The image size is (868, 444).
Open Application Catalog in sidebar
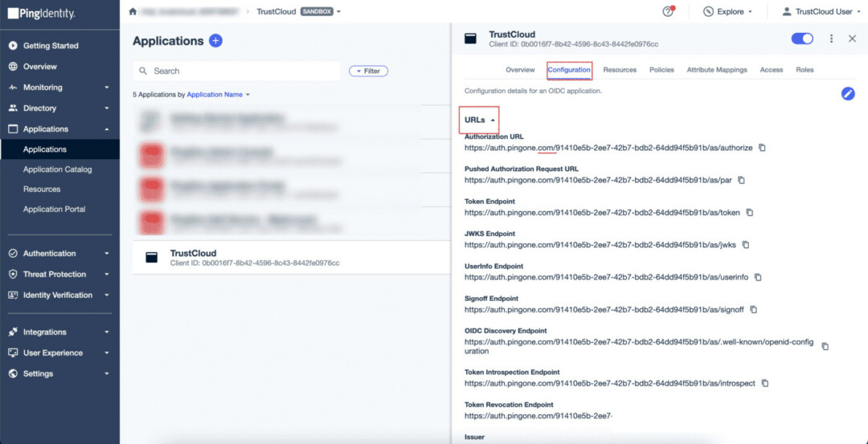[59, 169]
